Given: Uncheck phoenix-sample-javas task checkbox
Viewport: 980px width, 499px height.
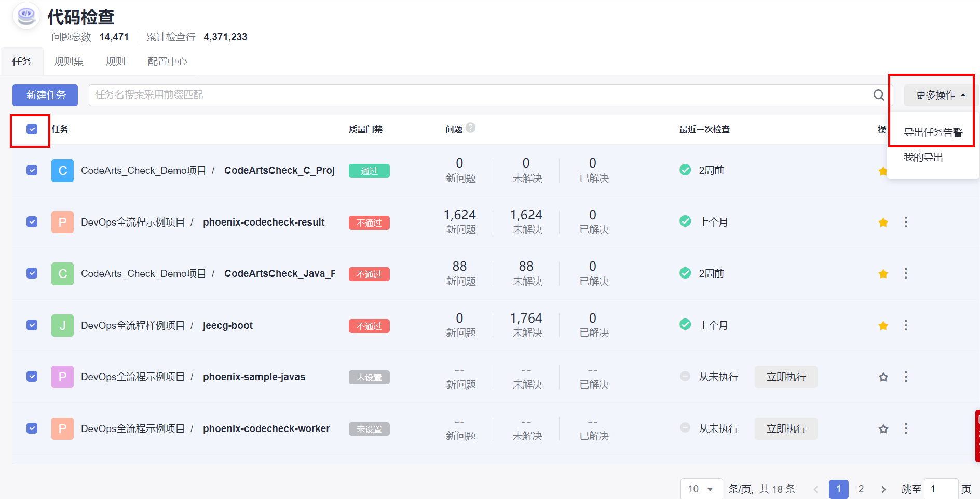Looking at the screenshot, I should (32, 377).
